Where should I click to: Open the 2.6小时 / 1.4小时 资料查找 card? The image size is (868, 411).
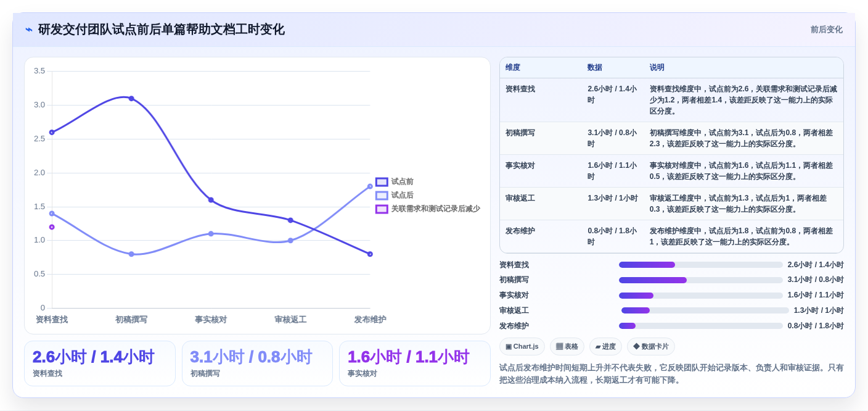pos(100,363)
